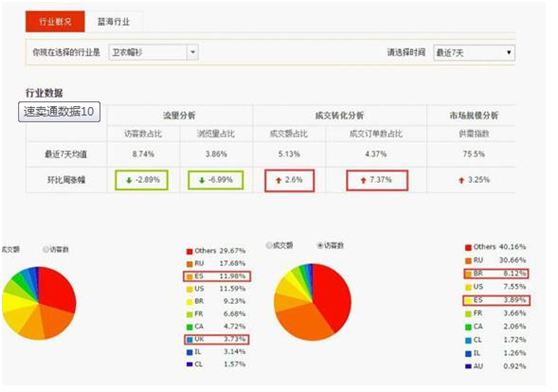This screenshot has height=392, width=558.
Task: Expand the 卫衣帽衫 industry dropdown arrow
Action: pos(193,52)
